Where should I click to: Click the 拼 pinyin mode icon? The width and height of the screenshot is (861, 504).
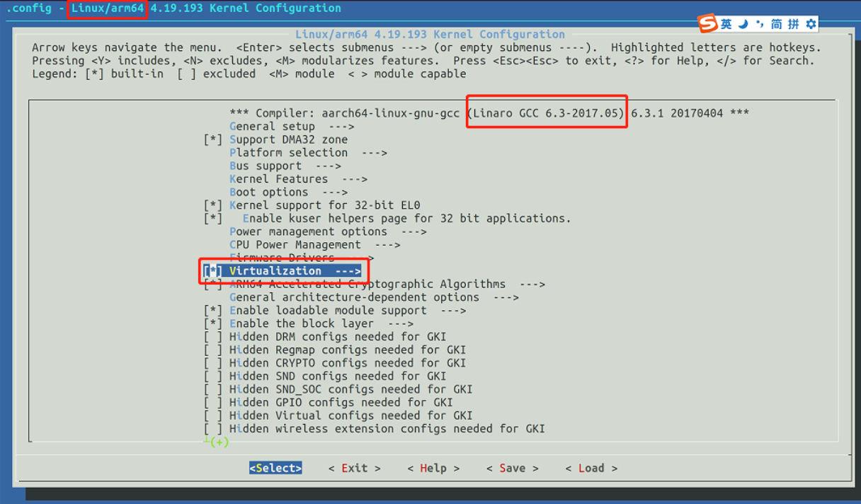(794, 24)
